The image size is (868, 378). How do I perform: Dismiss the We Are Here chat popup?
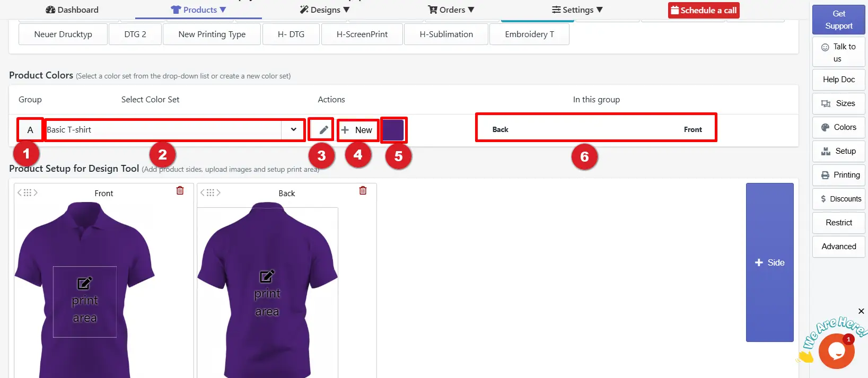[x=861, y=311]
